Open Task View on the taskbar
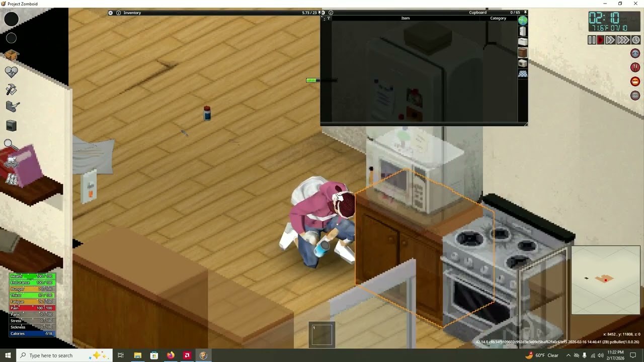The height and width of the screenshot is (362, 644). (121, 355)
